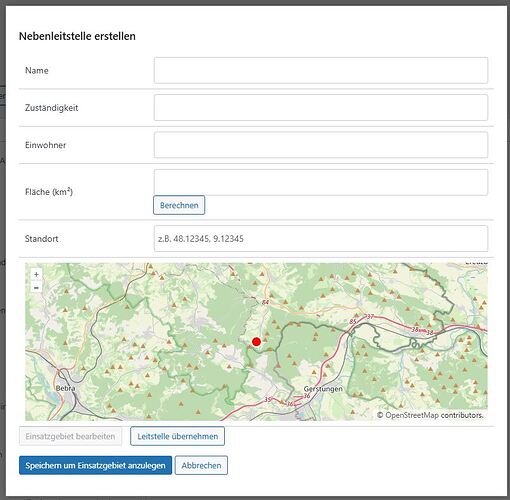Click into the Zuständigkeit field
Screen dimensions: 510x500
point(321,108)
